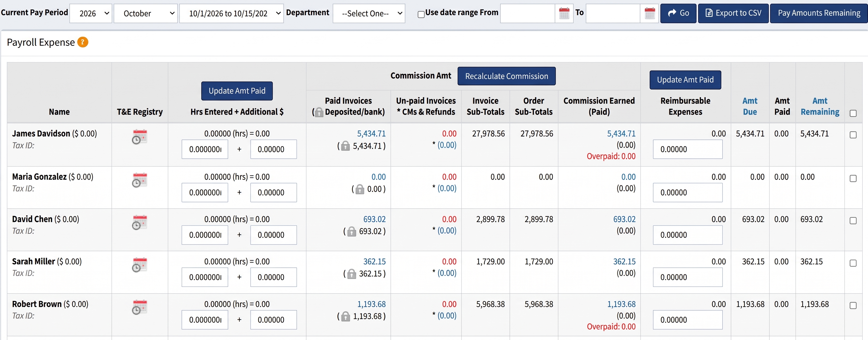Check the row checkbox for David Chen
868x340 pixels.
tap(853, 221)
